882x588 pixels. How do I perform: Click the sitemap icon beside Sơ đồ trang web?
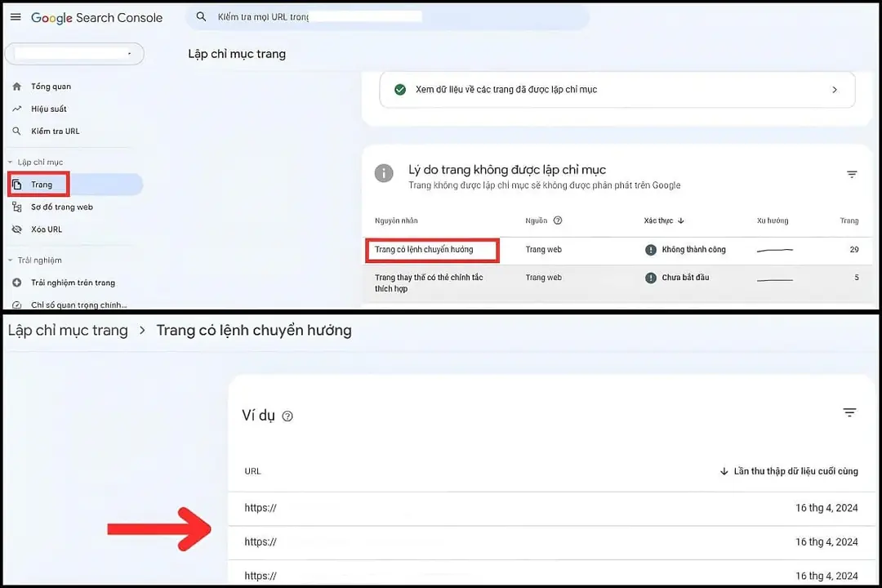click(x=18, y=207)
